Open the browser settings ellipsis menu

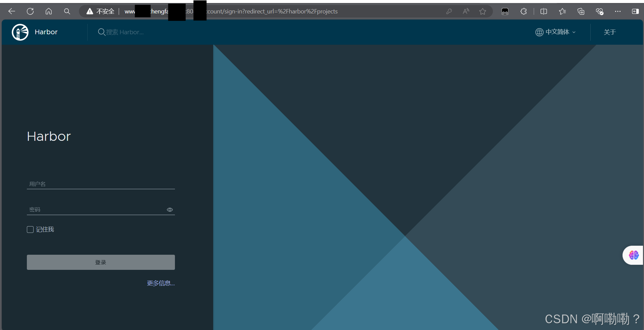(x=618, y=11)
